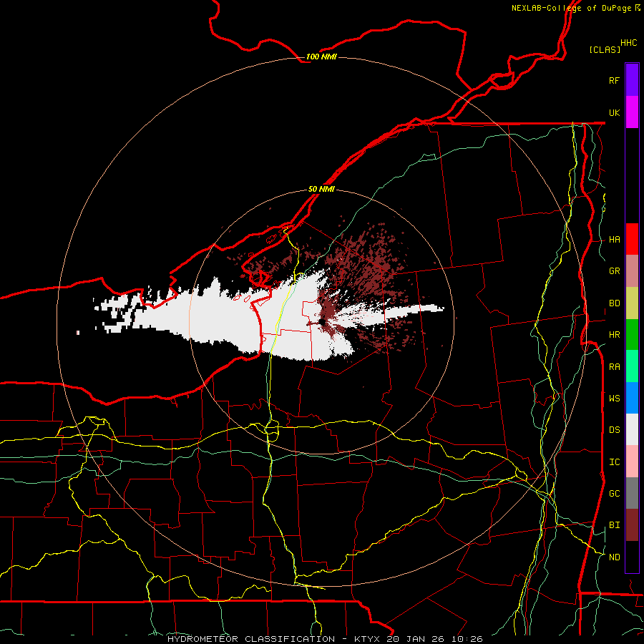Click the BI brown legend swatch

pyautogui.click(x=632, y=525)
